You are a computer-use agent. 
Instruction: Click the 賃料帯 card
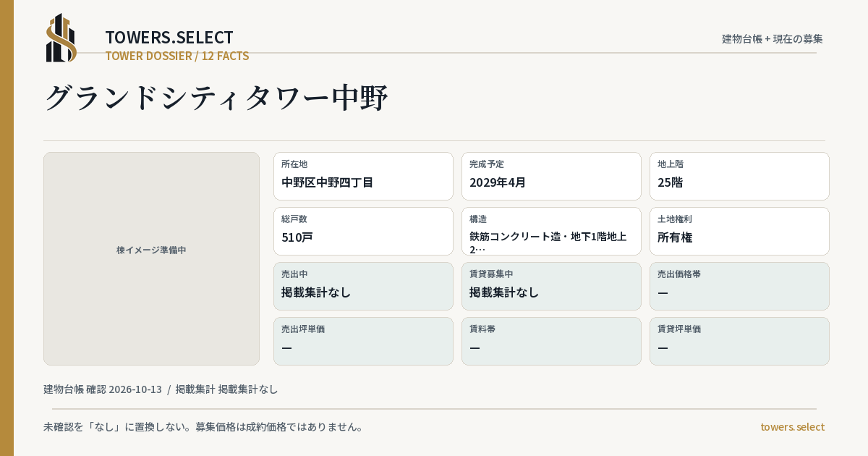click(551, 341)
